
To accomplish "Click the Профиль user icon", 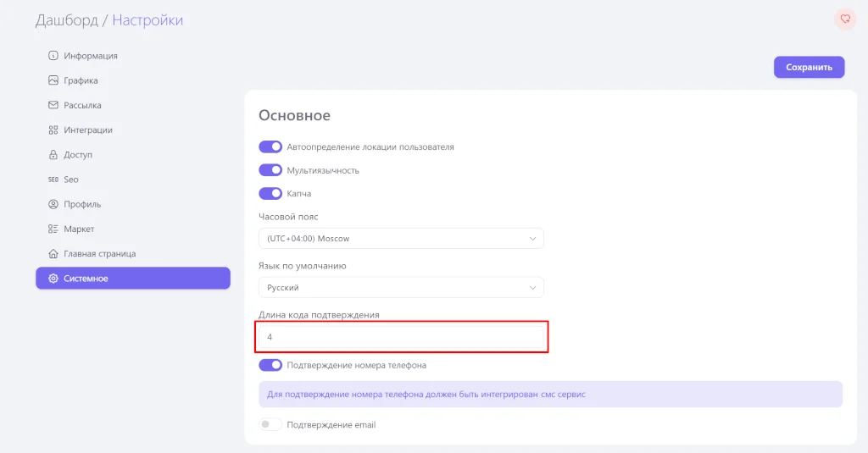I will click(x=53, y=204).
